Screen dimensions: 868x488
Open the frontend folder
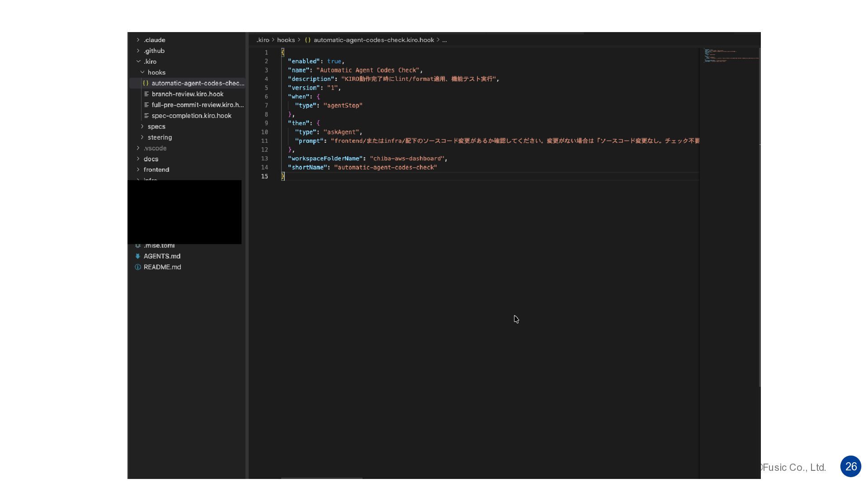click(x=156, y=170)
